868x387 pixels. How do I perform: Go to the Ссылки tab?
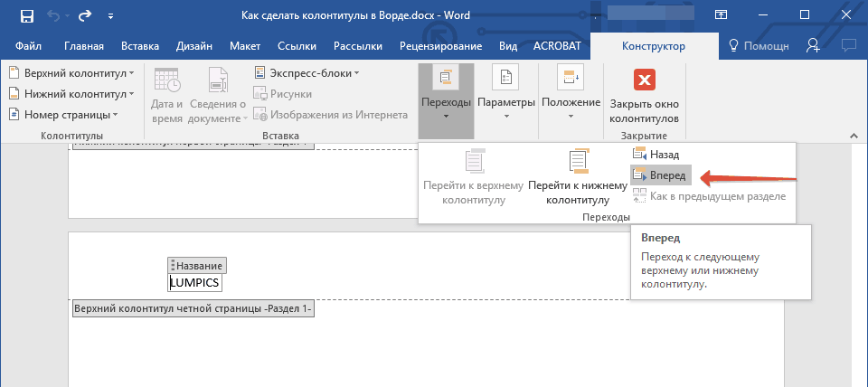[297, 46]
